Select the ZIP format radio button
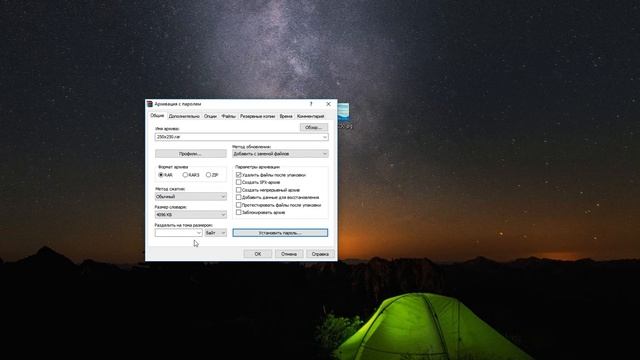640x360 pixels. point(209,175)
